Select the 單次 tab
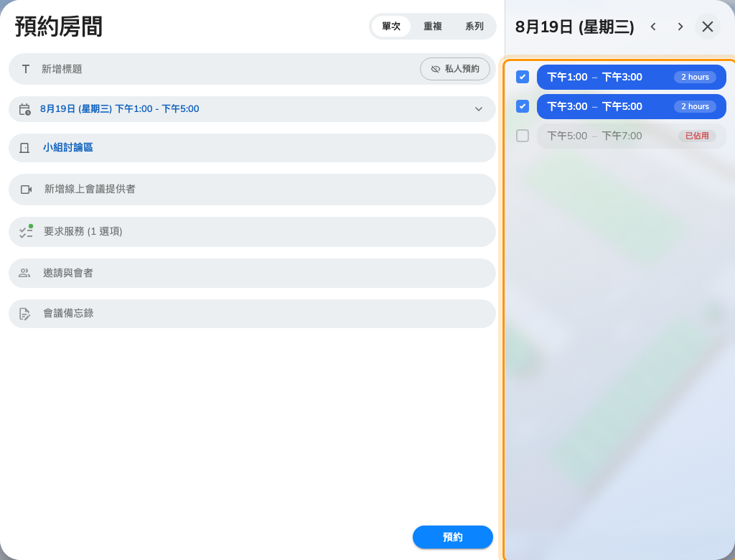Viewport: 735px width, 560px height. 391,27
